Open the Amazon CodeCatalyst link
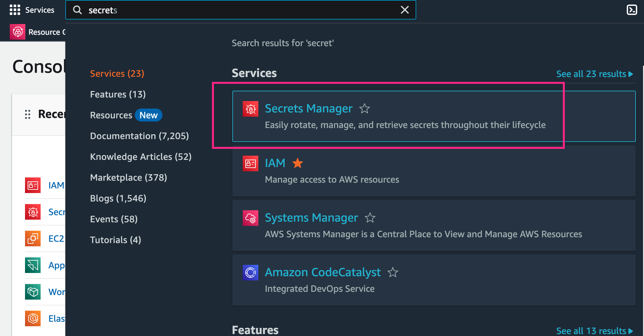This screenshot has width=644, height=336. (323, 272)
